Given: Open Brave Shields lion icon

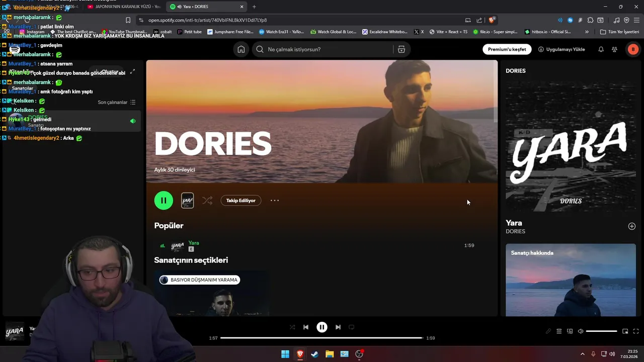Looking at the screenshot, I should pos(492,20).
